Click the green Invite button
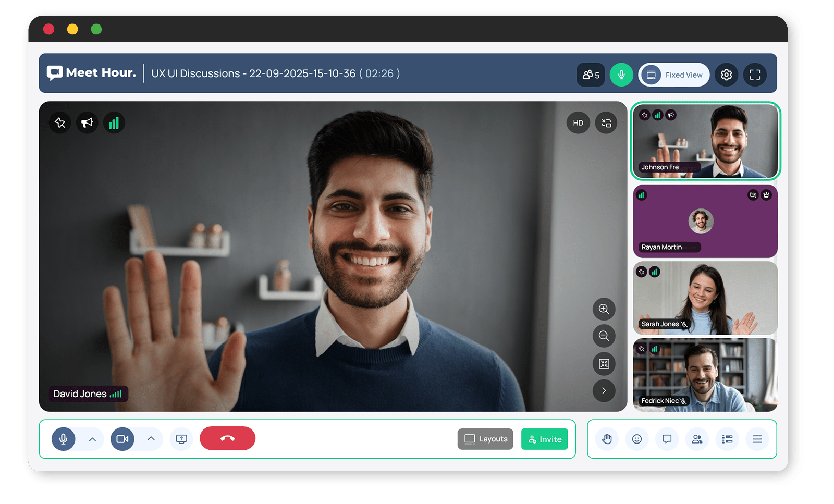834x504 pixels. [x=544, y=439]
